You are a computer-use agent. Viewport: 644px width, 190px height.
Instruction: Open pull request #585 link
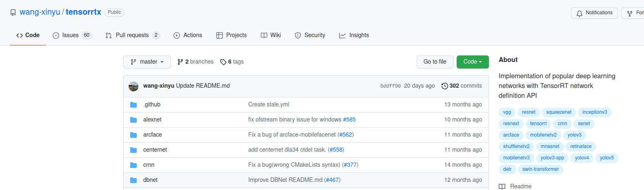tap(349, 119)
